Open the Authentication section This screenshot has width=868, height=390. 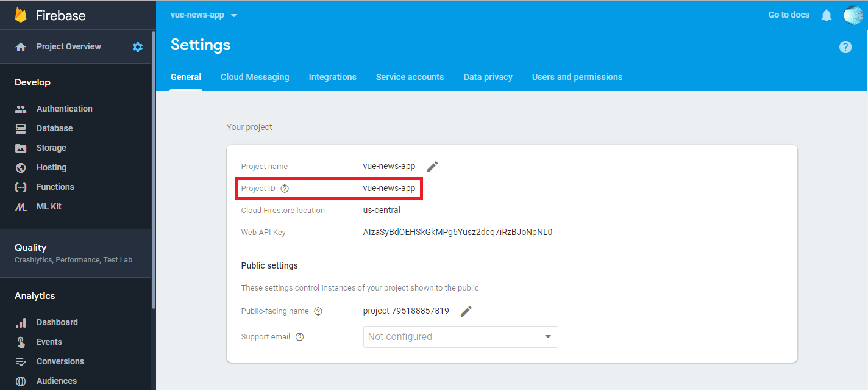coord(64,108)
